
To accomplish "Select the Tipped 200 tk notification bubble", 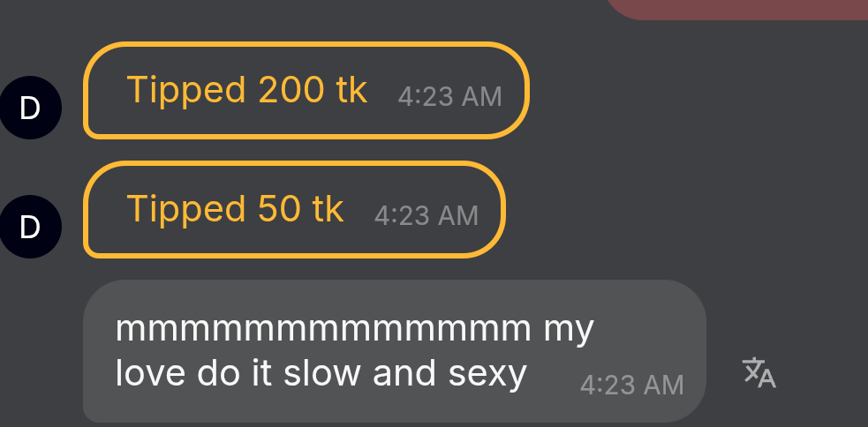I will tap(306, 90).
